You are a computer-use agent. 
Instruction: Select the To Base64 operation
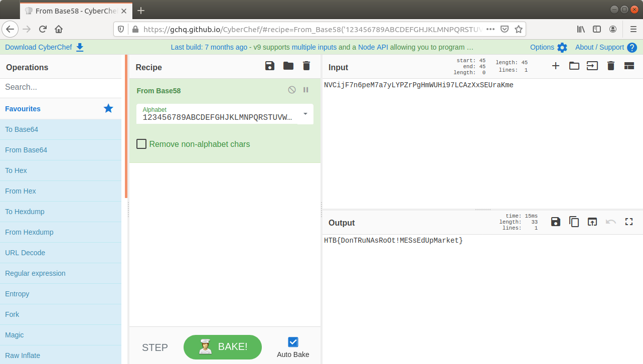coord(22,129)
